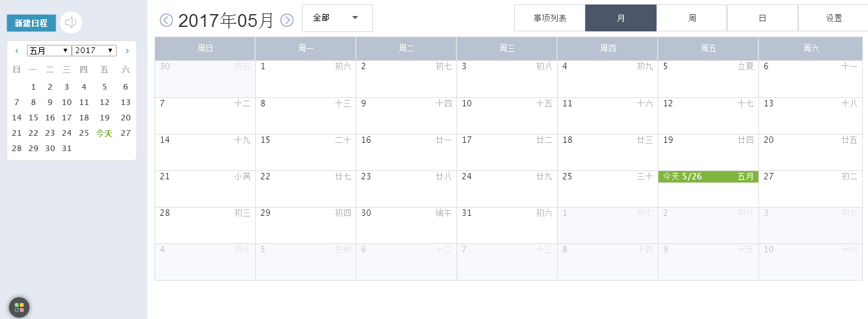Screen dimensions: 868x319
Task: Select May 5 立夏 day cell
Action: click(x=708, y=79)
